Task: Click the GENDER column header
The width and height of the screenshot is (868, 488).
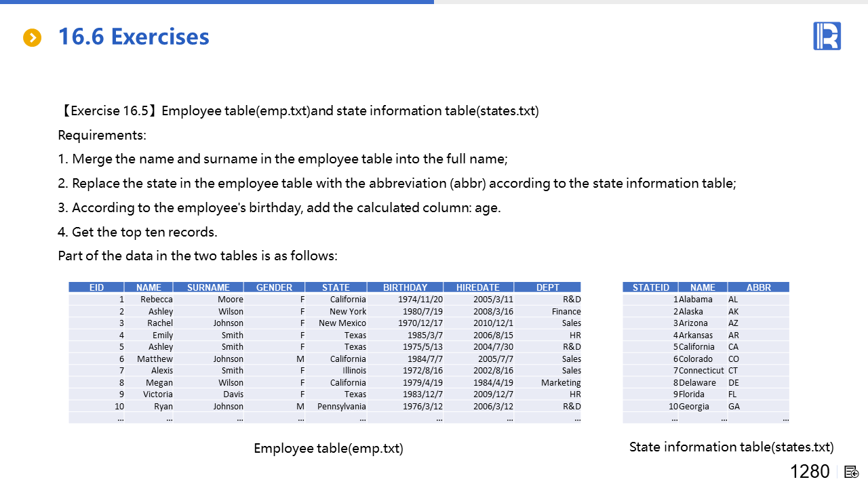Action: [x=274, y=287]
